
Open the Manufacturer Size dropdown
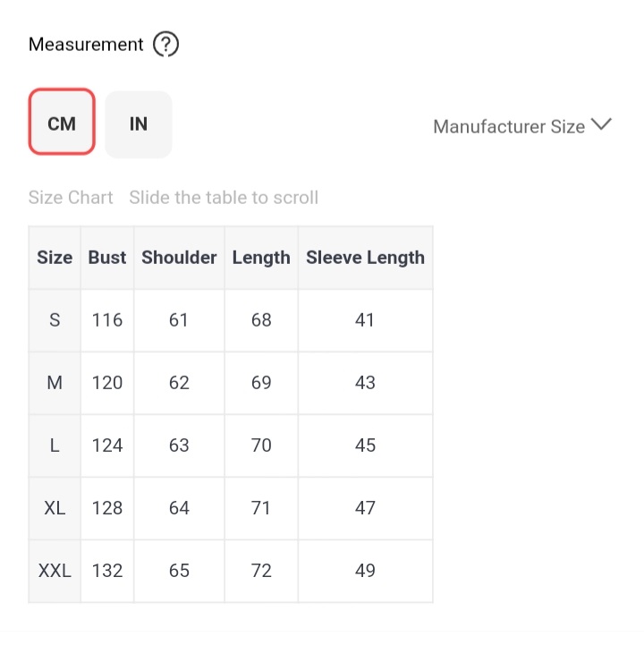click(509, 126)
